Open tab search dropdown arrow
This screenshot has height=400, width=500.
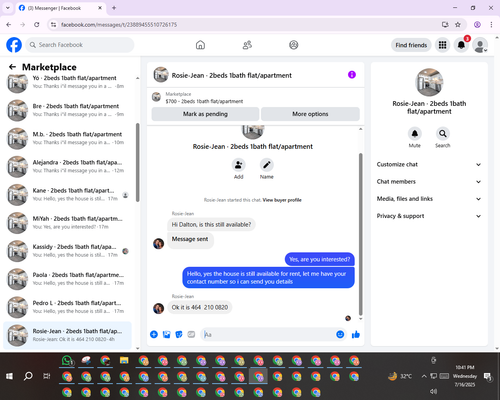8,8
